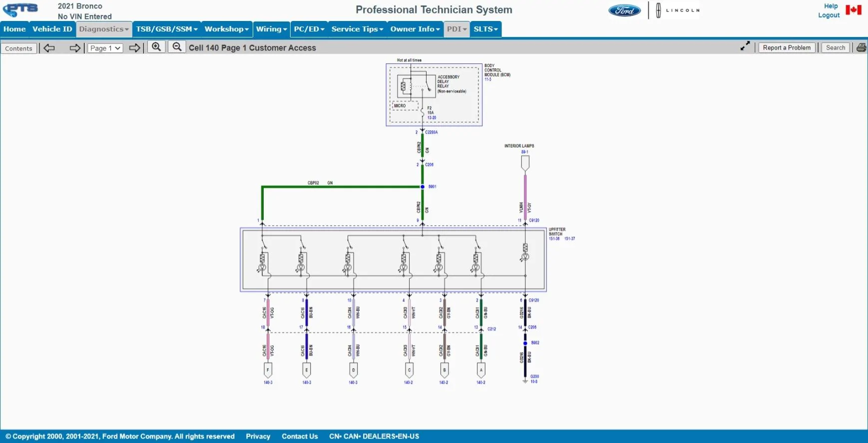Follow off-page connector E
This screenshot has height=443, width=868.
coord(307,370)
